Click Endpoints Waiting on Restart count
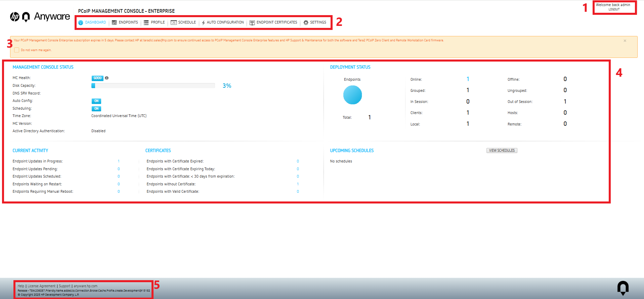Viewport: 644px width, 299px height. coord(119,184)
